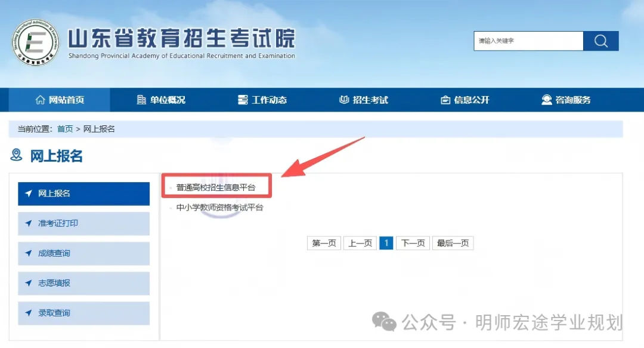
Task: Click the magnifier search button
Action: click(x=601, y=41)
